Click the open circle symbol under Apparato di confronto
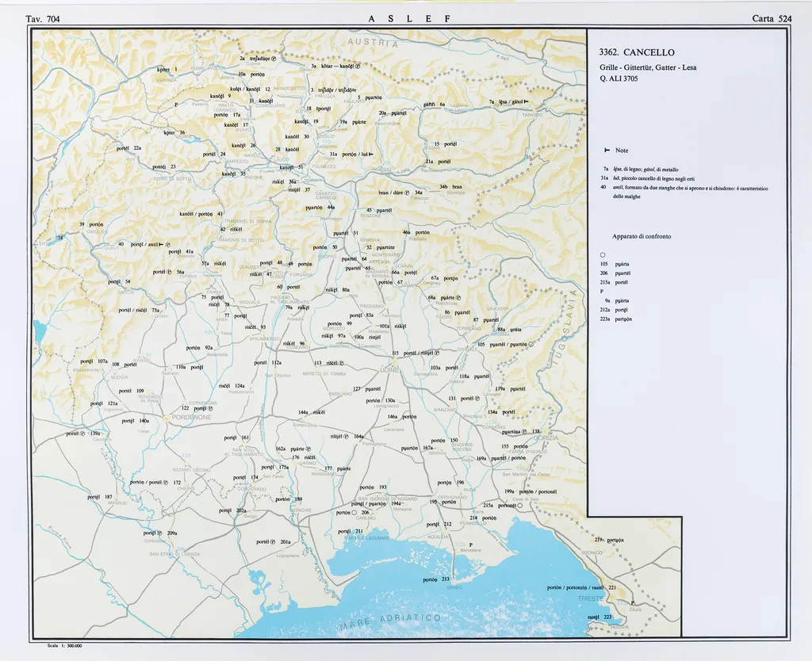Viewport: 812px width, 661px height. [603, 254]
